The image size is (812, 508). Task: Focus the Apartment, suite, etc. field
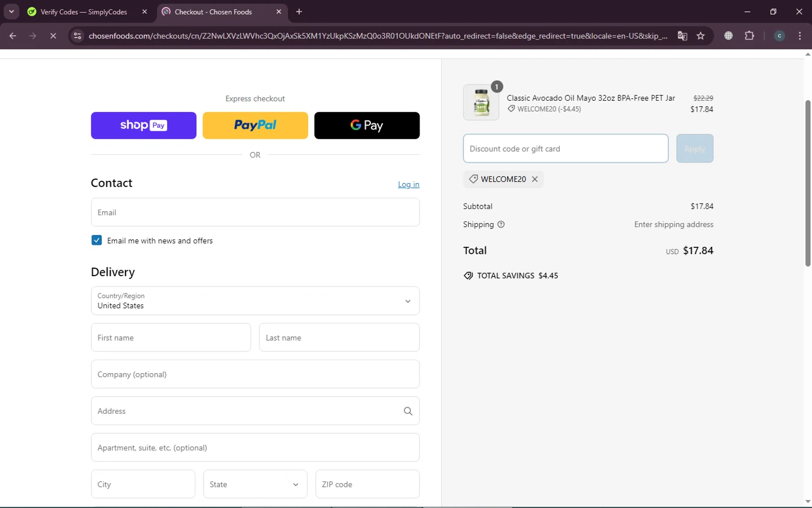click(x=255, y=447)
